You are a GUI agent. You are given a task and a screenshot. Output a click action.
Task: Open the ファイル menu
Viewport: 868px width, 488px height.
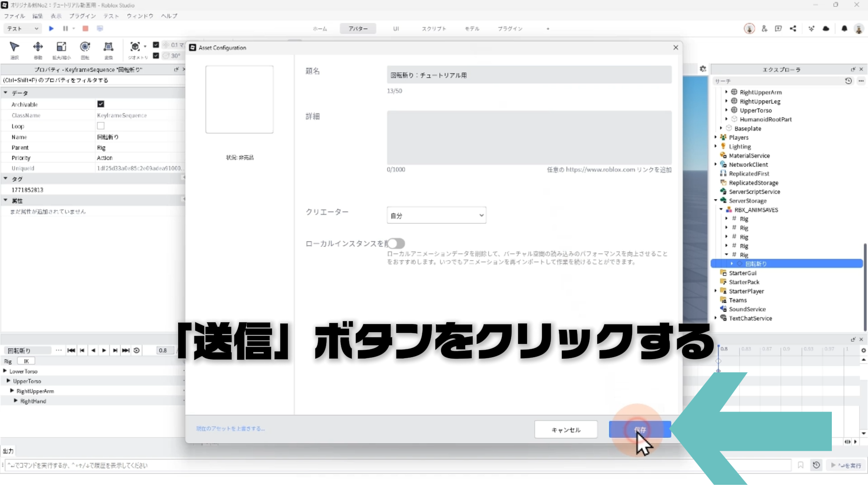coord(14,16)
